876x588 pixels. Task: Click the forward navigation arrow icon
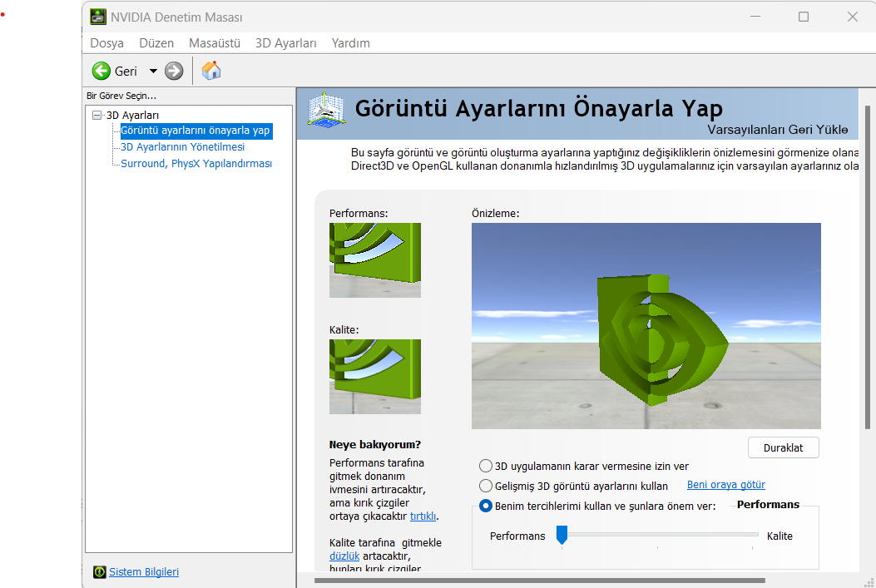point(174,71)
